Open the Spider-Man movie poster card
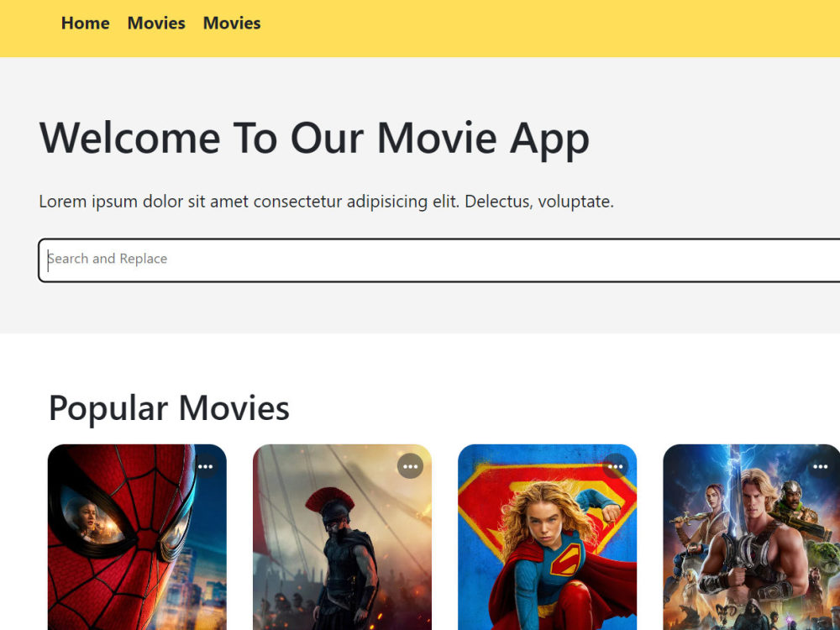This screenshot has width=840, height=630. [137, 538]
